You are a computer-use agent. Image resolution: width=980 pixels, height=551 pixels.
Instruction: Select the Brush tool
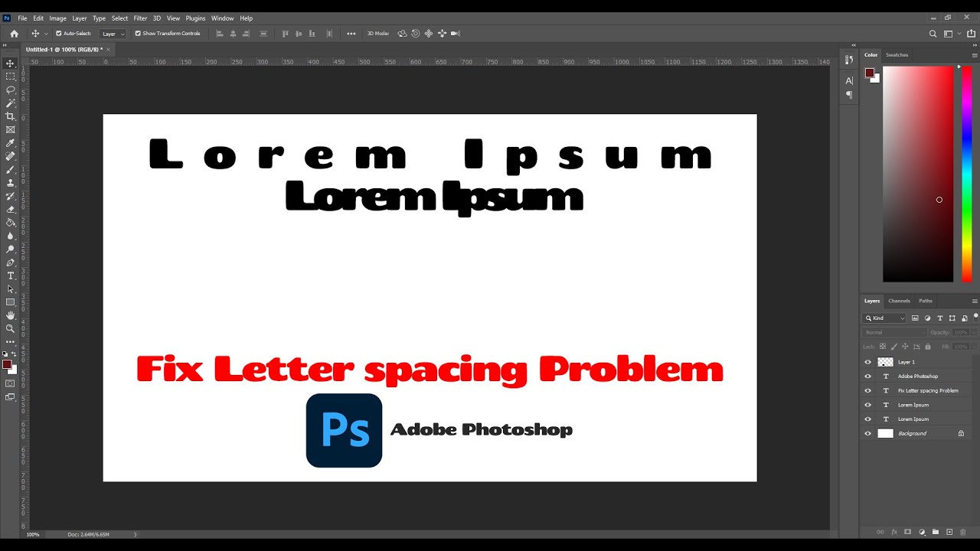point(11,169)
